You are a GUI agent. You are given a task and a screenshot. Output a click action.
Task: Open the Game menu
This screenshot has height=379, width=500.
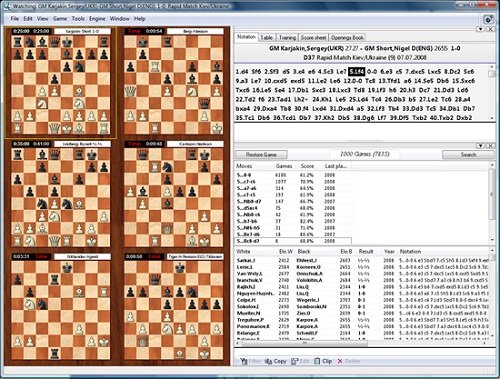(x=60, y=19)
